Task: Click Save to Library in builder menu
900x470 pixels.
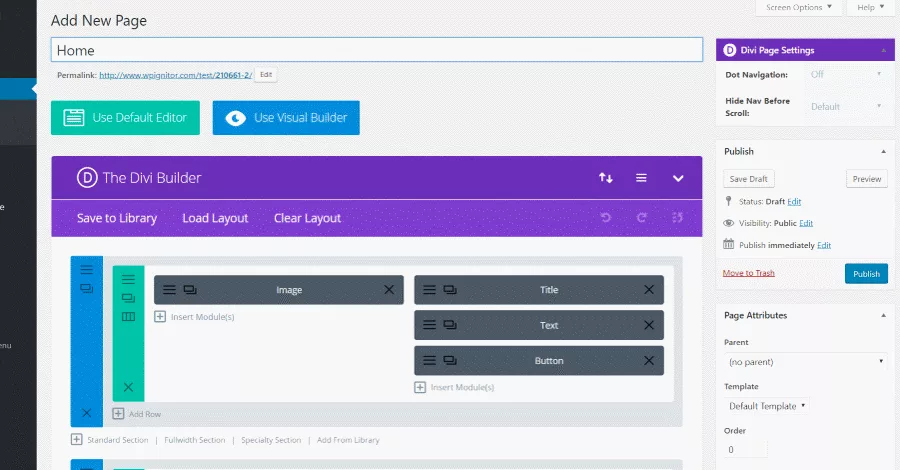Action: (x=117, y=218)
